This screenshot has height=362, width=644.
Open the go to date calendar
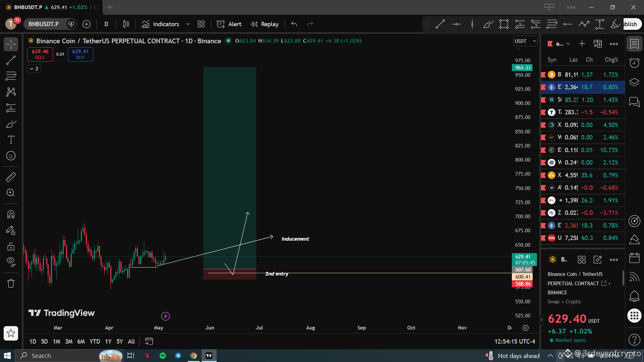[x=149, y=342]
